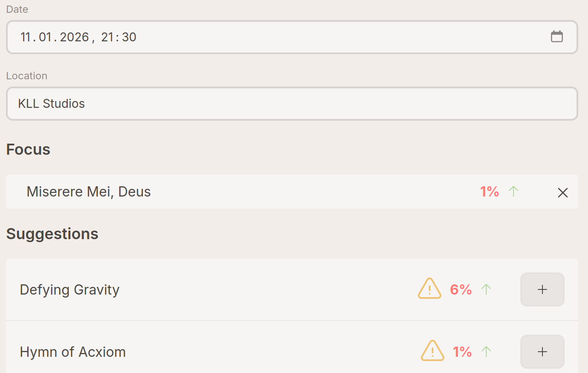Viewport: 588px width, 373px height.
Task: Remove Miserere Mei, Deus from Focus
Action: 562,193
